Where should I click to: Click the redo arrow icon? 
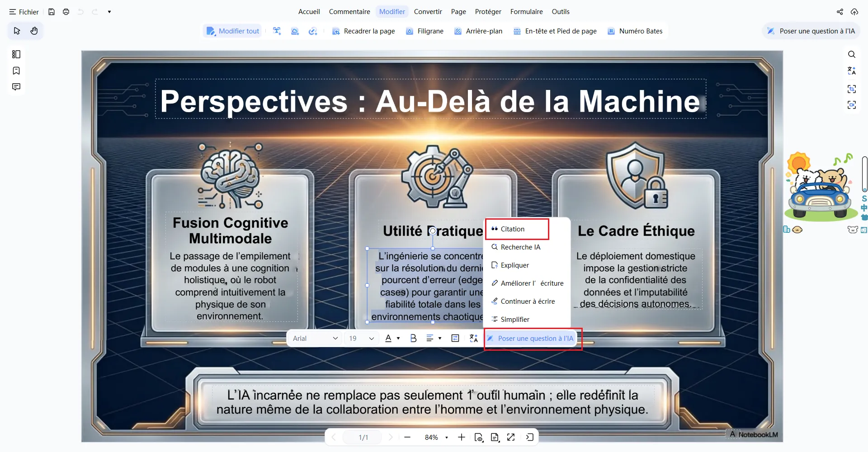coord(95,12)
